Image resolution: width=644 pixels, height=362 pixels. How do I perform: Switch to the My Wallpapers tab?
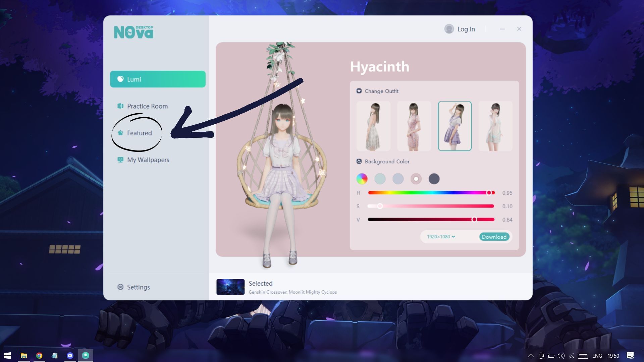(148, 160)
